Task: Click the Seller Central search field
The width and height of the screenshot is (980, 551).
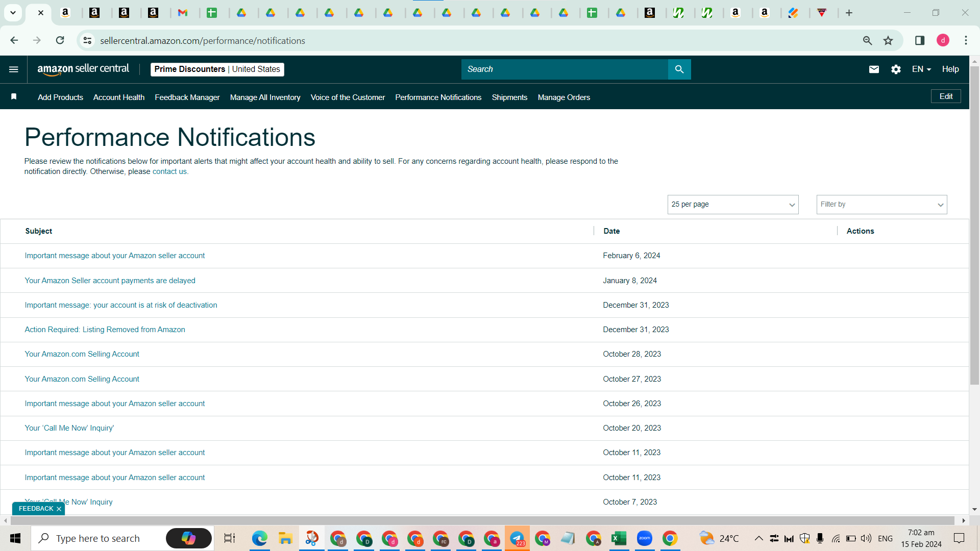Action: click(x=565, y=69)
